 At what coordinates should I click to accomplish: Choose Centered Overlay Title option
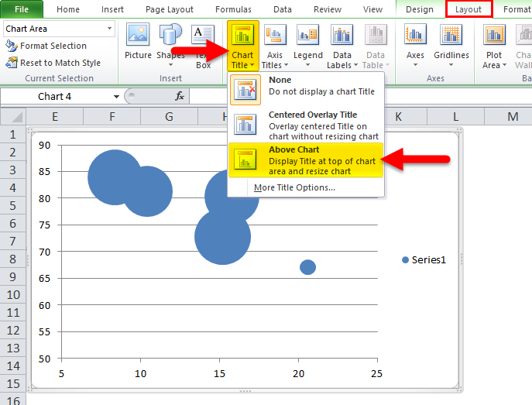306,125
